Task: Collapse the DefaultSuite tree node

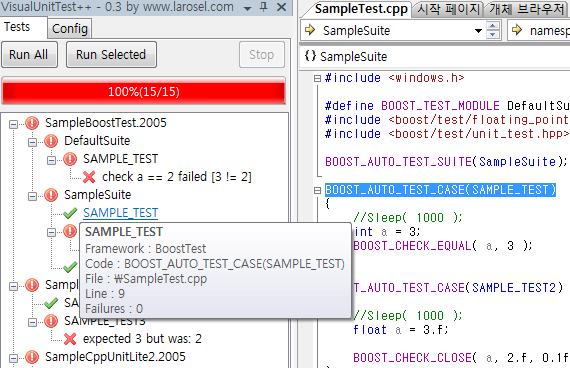Action: click(32, 142)
